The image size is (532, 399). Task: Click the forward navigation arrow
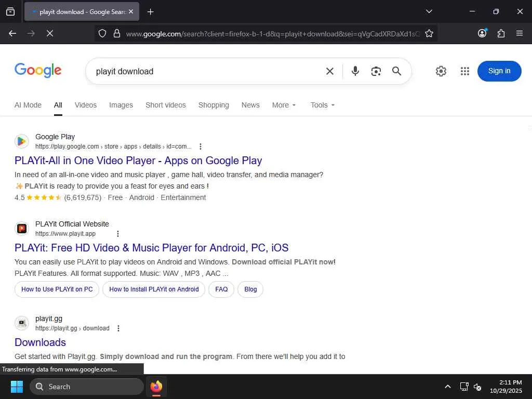tap(31, 33)
